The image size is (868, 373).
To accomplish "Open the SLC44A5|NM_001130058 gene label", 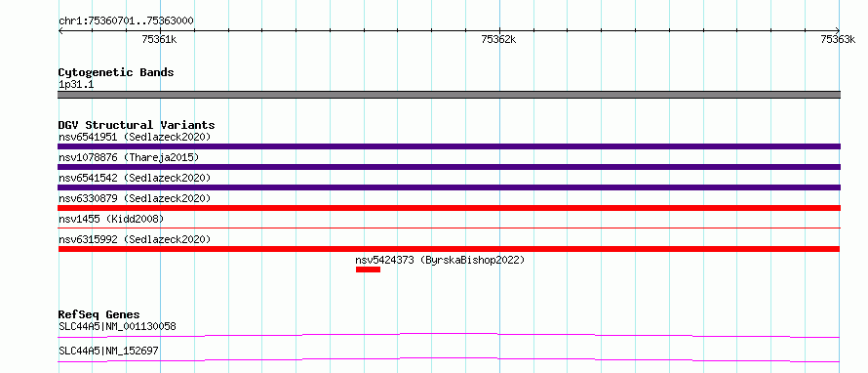I will (x=117, y=326).
